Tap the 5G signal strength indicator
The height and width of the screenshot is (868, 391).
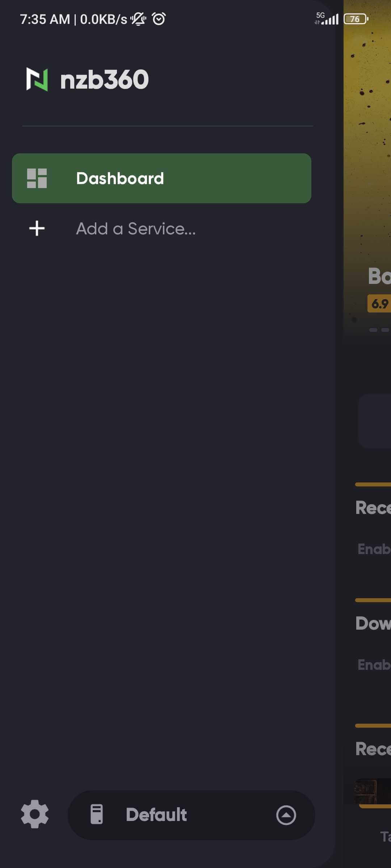[x=327, y=18]
